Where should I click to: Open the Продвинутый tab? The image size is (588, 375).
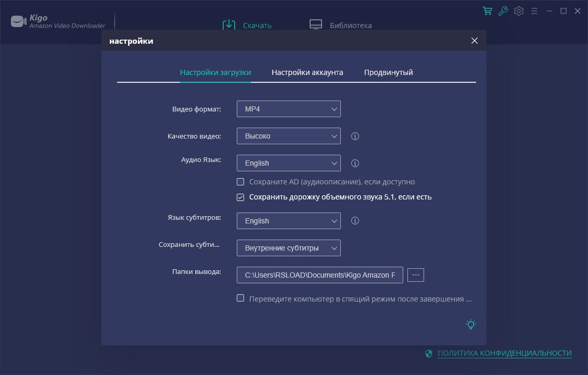coord(388,72)
